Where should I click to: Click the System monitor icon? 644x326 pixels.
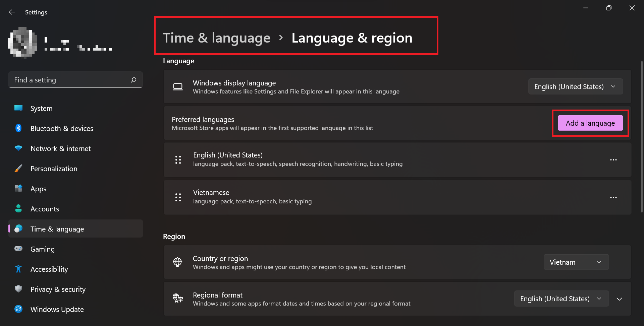coord(18,108)
